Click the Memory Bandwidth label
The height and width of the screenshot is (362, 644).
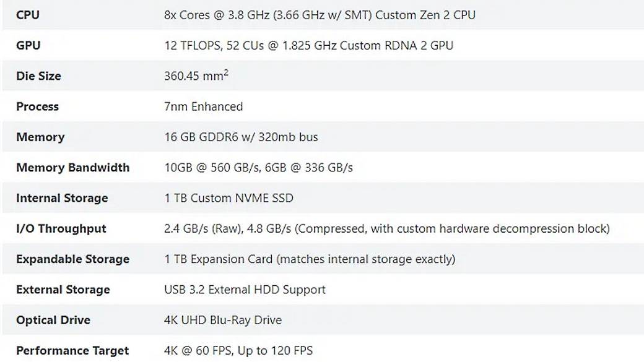click(x=72, y=168)
